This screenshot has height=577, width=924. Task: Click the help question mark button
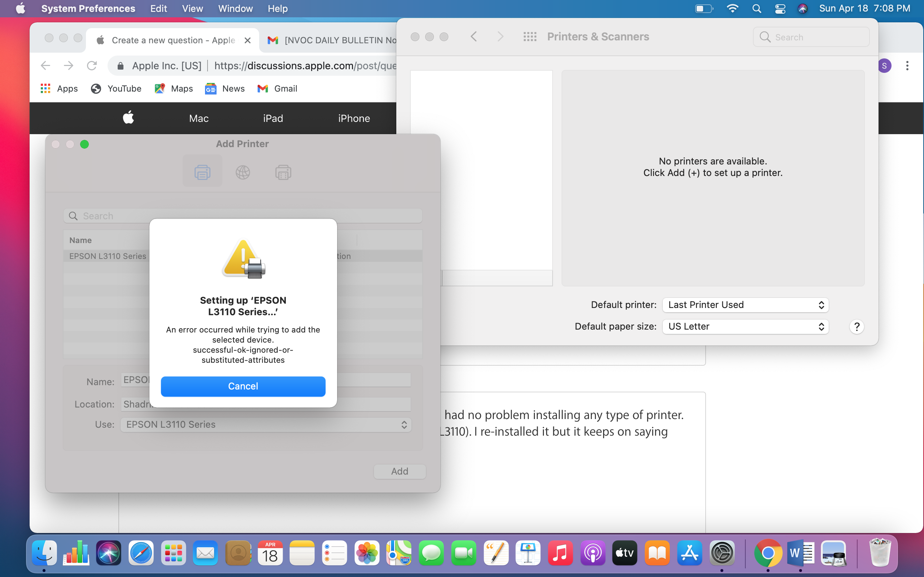click(x=857, y=327)
